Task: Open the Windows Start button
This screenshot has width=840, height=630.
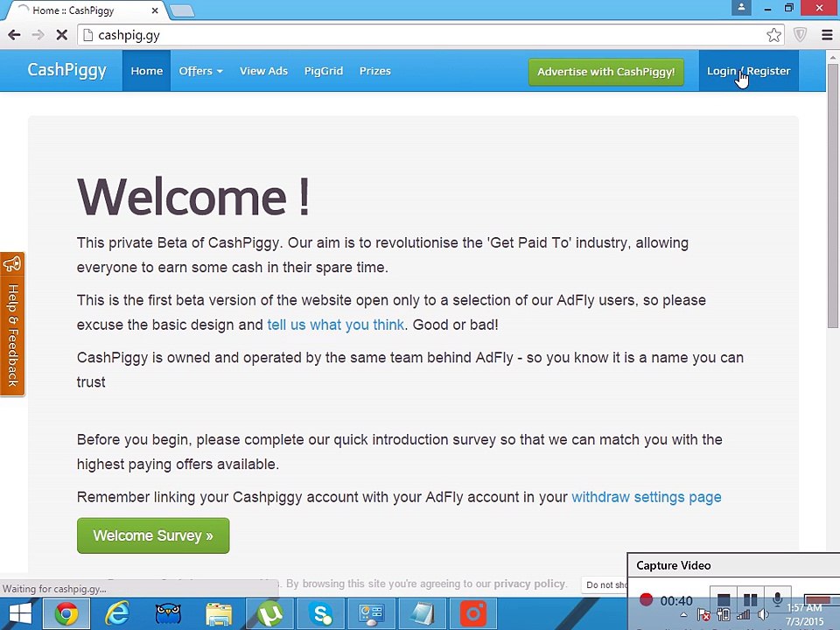Action: coord(20,614)
